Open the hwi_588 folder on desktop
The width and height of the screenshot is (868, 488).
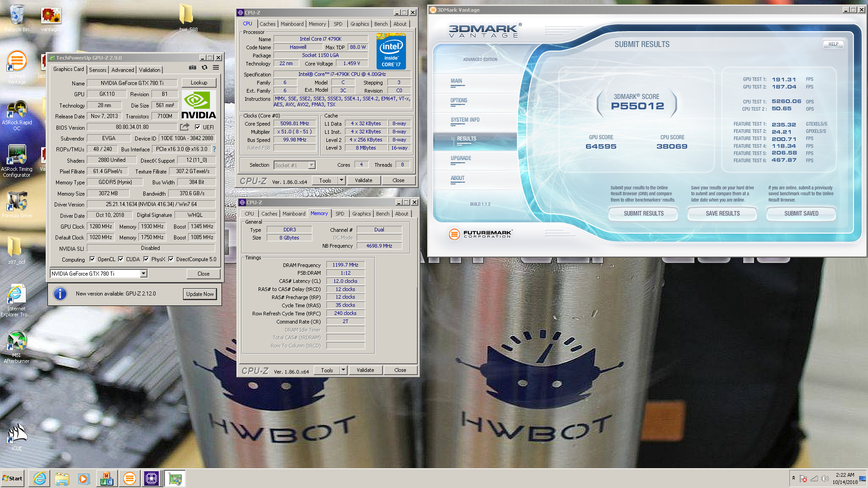point(188,18)
